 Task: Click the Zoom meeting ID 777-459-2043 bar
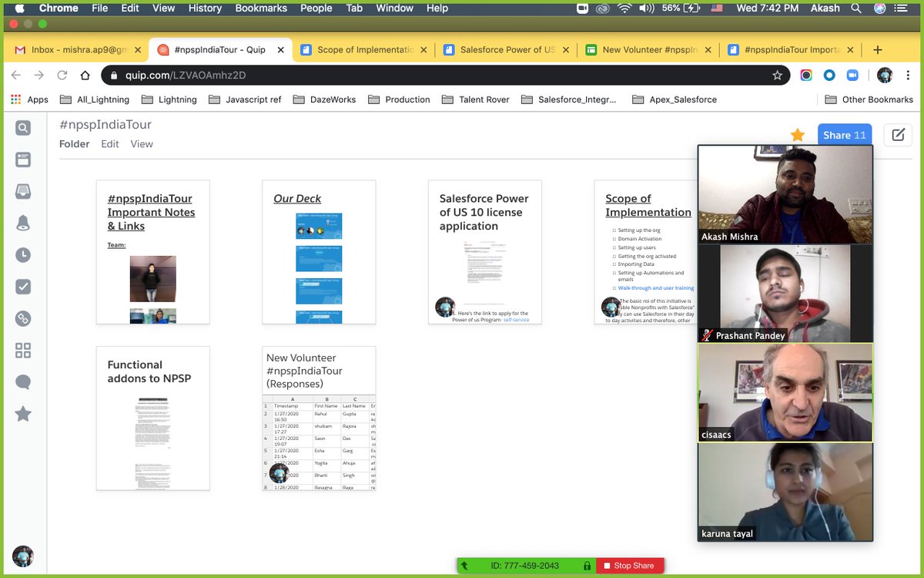click(x=526, y=566)
